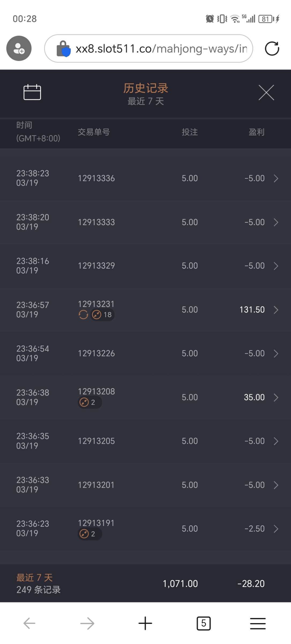Screen dimensions: 291x644
Task: Open the tab switcher showing 5
Action: pos(204,623)
